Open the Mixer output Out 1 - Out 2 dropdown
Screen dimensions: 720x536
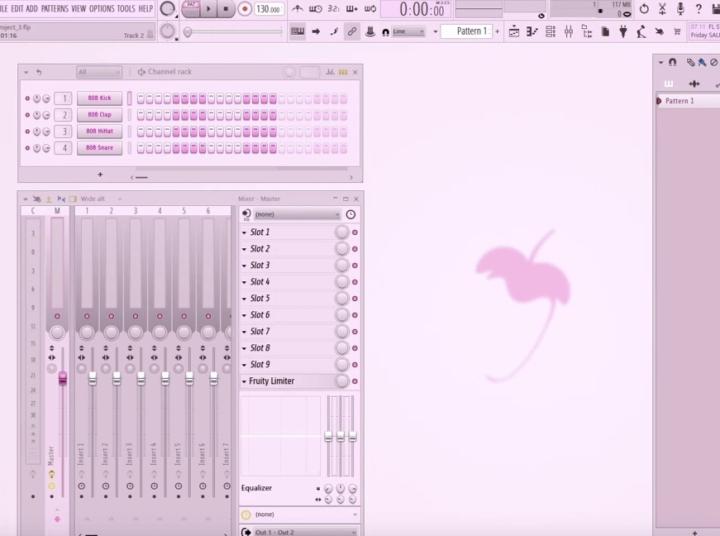coord(305,532)
